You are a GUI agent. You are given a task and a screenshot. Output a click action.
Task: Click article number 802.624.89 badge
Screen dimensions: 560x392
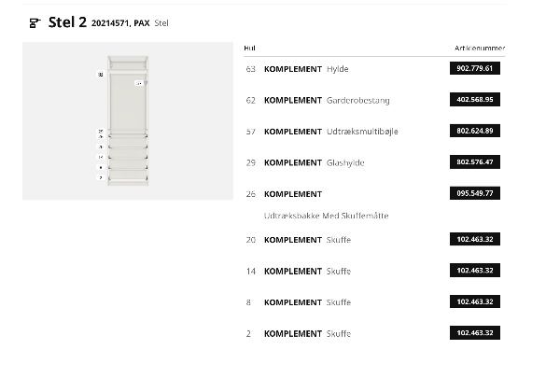coord(476,132)
